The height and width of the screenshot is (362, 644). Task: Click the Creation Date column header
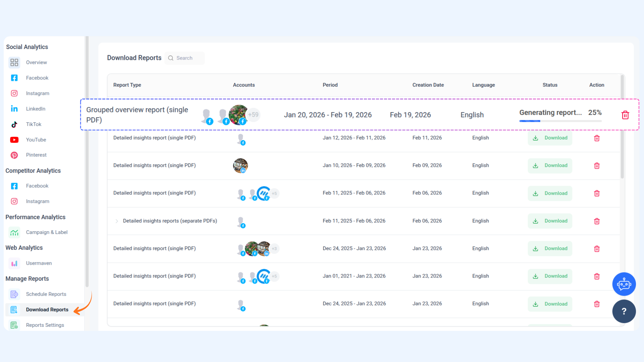click(428, 85)
